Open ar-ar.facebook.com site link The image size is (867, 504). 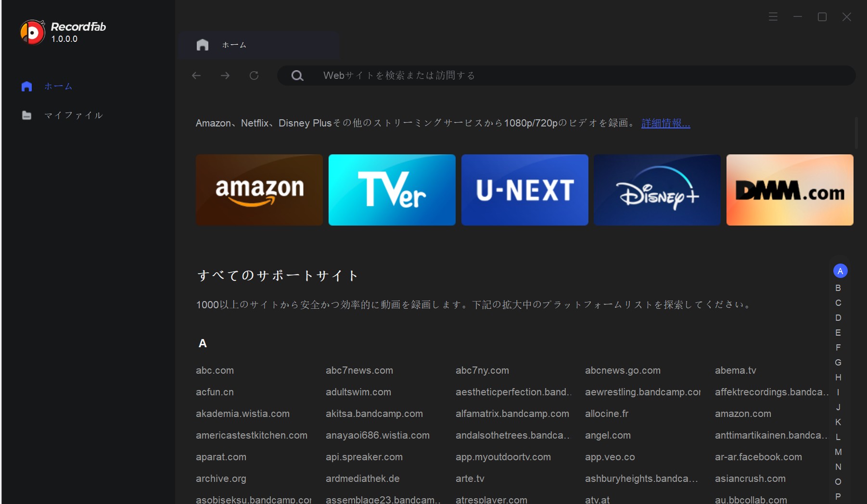tap(758, 457)
